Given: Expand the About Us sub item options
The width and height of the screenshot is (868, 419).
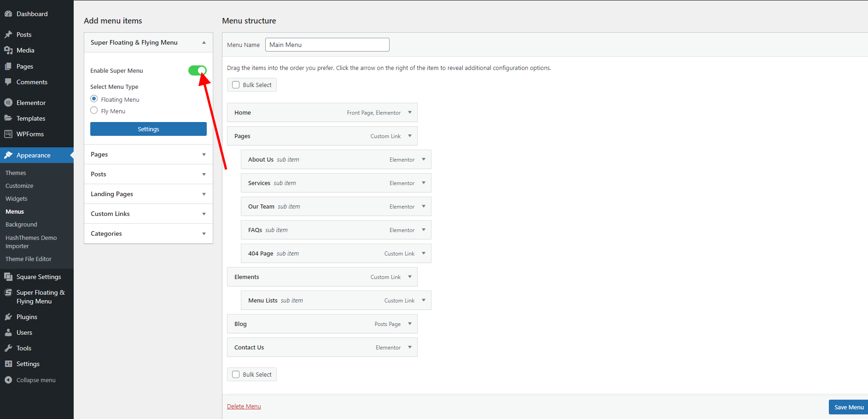Looking at the screenshot, I should (x=424, y=159).
